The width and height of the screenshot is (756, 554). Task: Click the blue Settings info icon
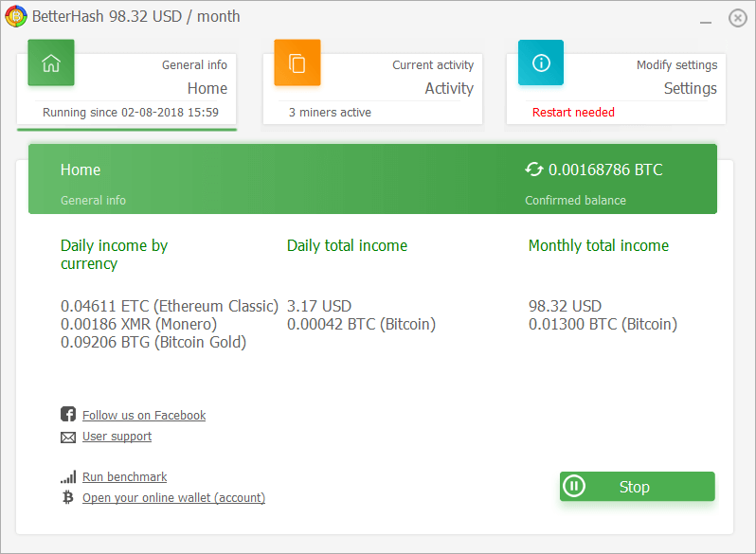(541, 63)
